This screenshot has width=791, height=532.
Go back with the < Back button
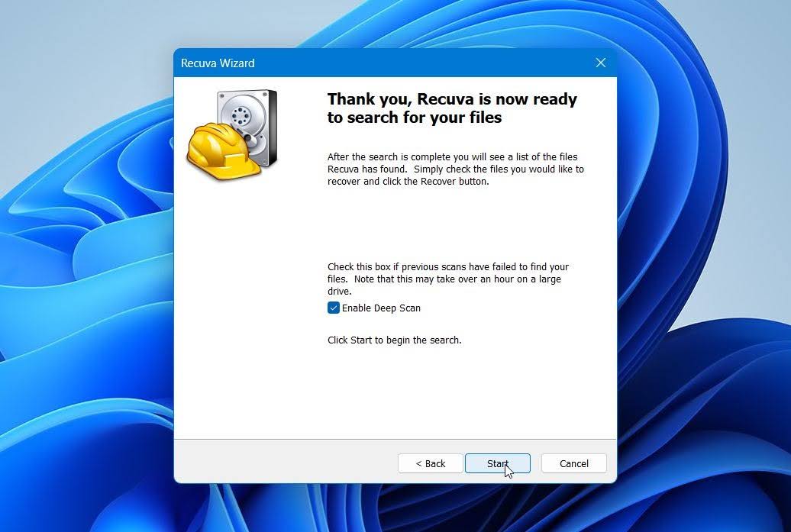pos(431,463)
